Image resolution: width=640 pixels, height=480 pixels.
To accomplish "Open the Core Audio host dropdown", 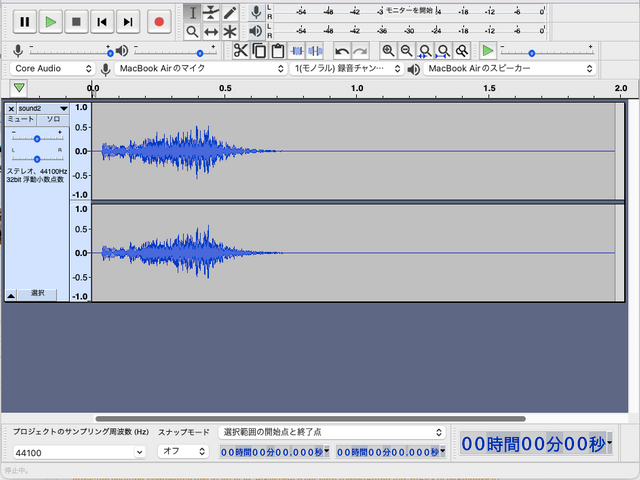I will pos(52,69).
